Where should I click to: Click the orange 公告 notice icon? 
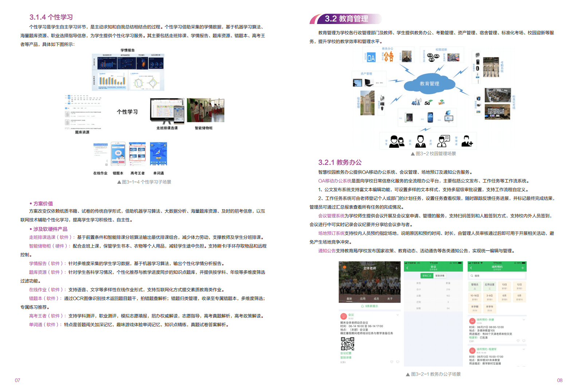(x=389, y=56)
